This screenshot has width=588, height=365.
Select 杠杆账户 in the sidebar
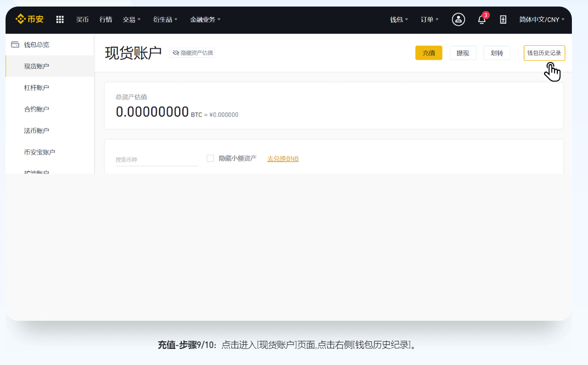37,88
